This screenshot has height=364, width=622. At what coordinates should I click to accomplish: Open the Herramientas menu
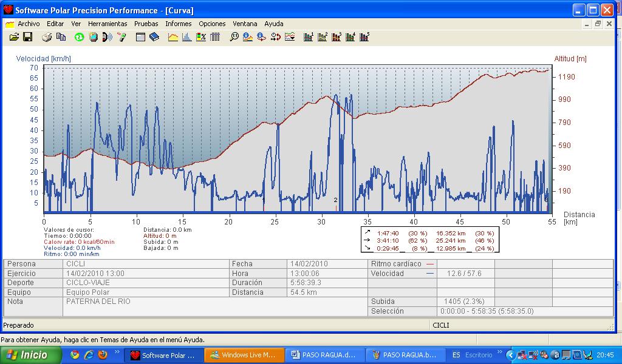coord(108,24)
